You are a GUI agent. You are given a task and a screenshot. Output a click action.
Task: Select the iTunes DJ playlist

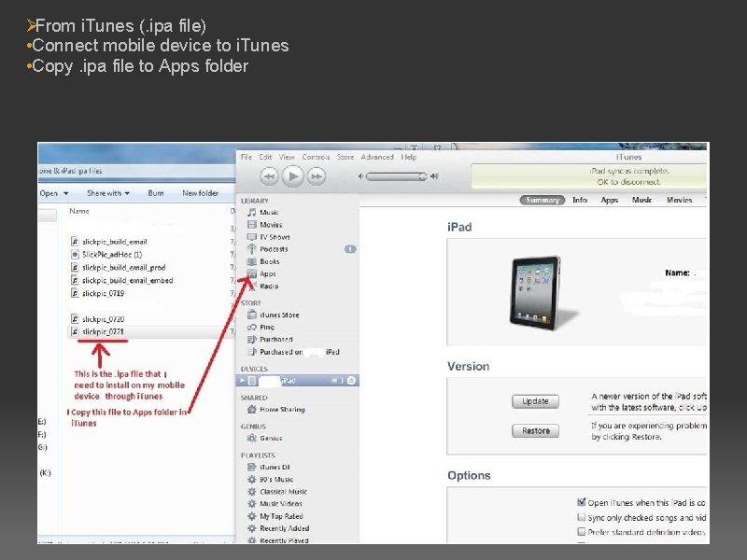(275, 468)
